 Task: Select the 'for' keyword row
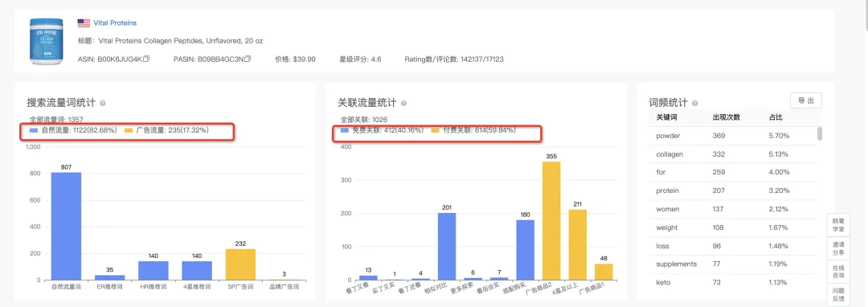(732, 172)
